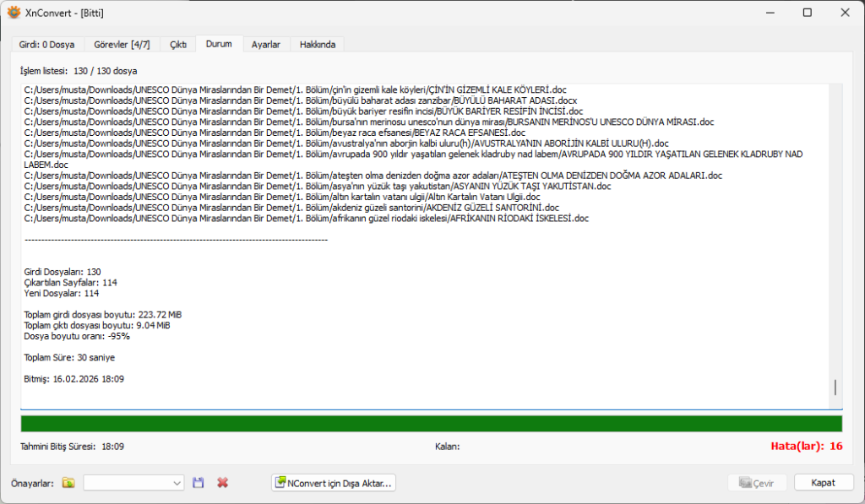This screenshot has width=865, height=504.
Task: Click the XnConvert app icon in title bar
Action: tap(14, 12)
